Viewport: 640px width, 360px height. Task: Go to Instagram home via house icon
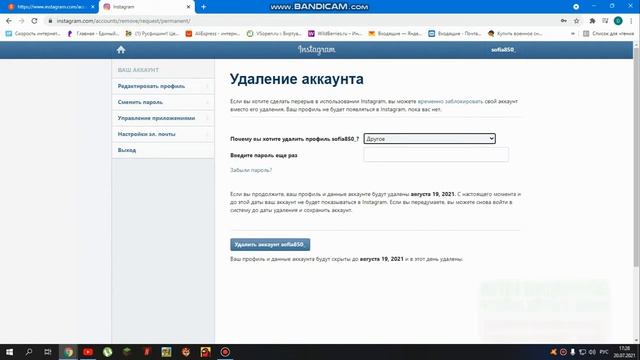(121, 49)
